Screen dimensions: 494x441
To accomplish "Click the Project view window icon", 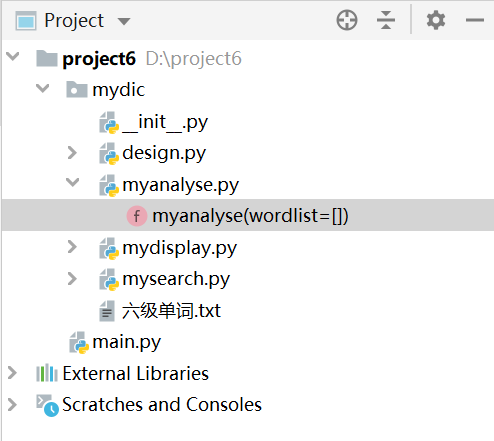I will point(26,21).
